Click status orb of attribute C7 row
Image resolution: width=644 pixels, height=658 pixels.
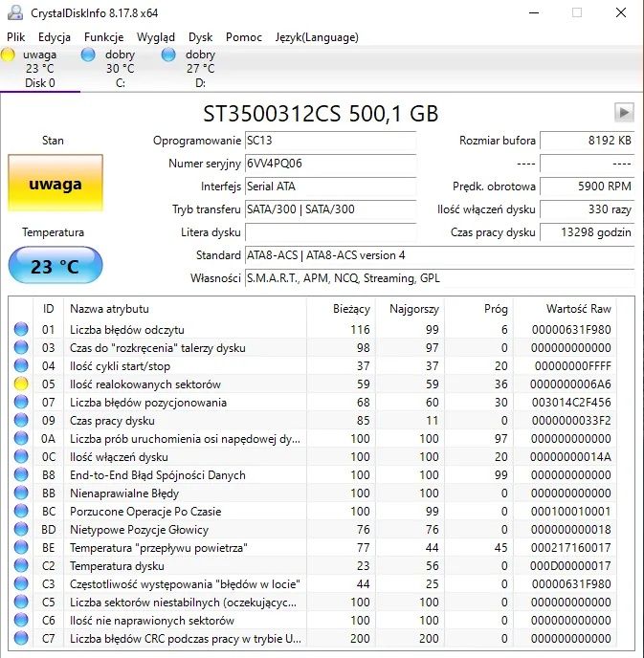21,638
